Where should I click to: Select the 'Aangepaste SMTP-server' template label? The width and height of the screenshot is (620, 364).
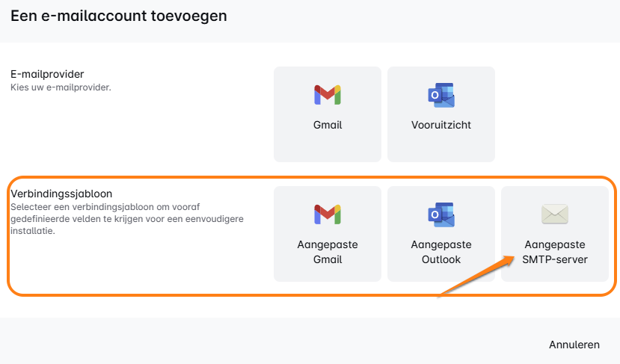(555, 252)
